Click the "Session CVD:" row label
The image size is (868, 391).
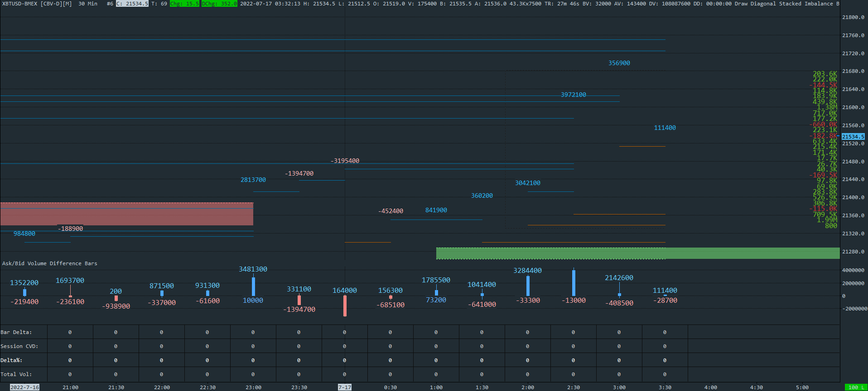pos(19,346)
